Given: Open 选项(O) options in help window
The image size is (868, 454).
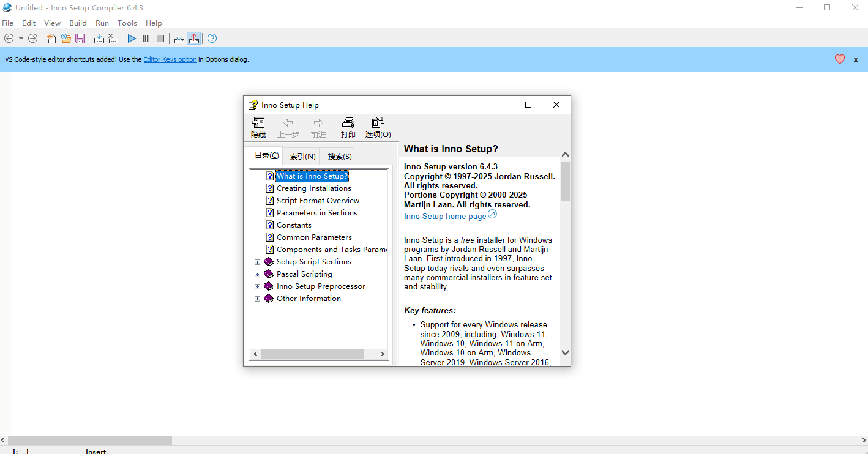Looking at the screenshot, I should coord(378,128).
